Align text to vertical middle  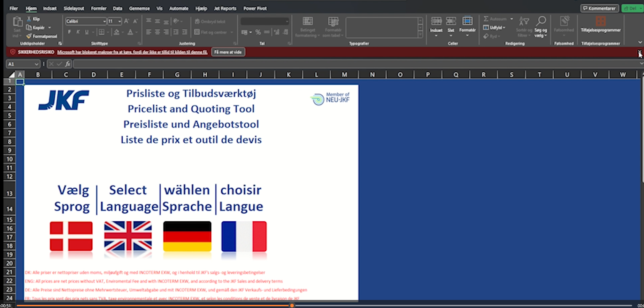158,21
